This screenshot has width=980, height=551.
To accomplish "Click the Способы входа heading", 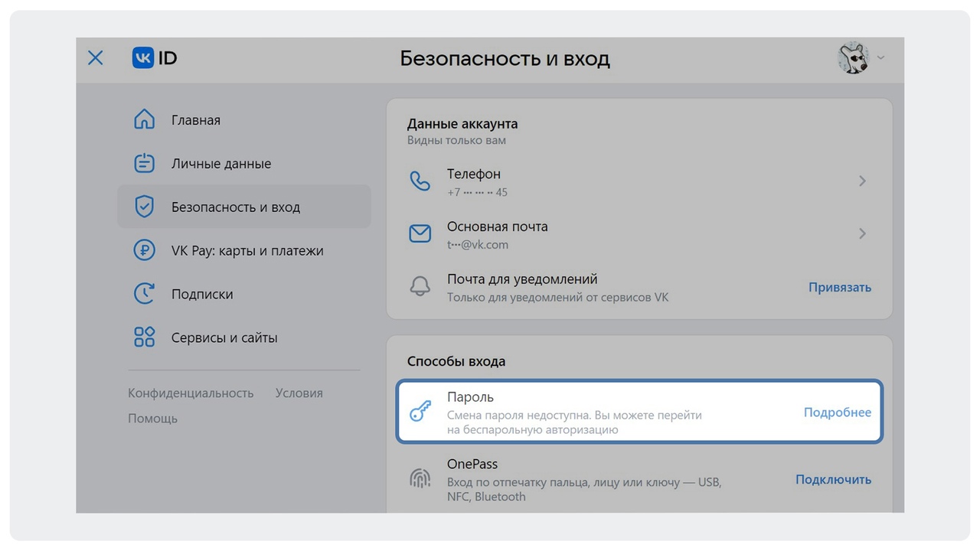I will 456,361.
